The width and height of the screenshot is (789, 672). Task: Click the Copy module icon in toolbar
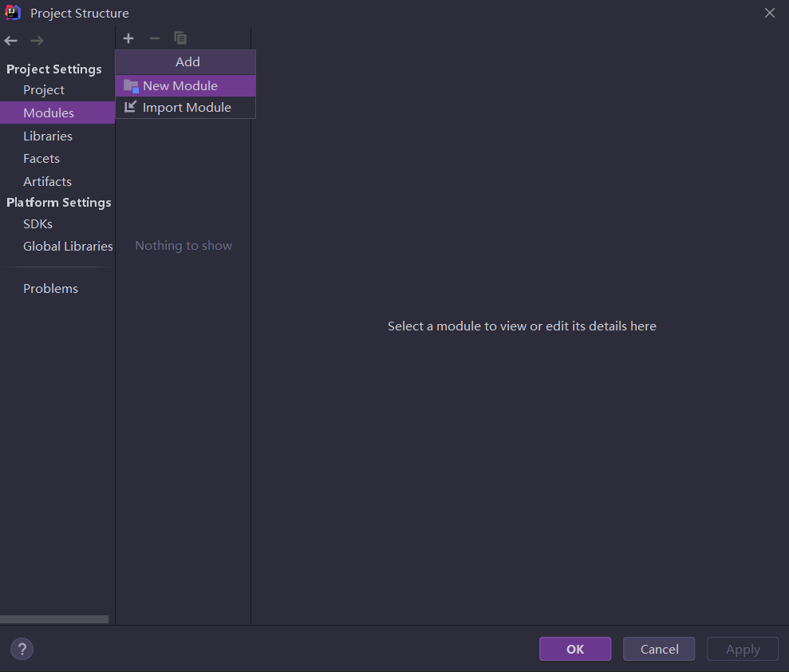click(x=180, y=38)
